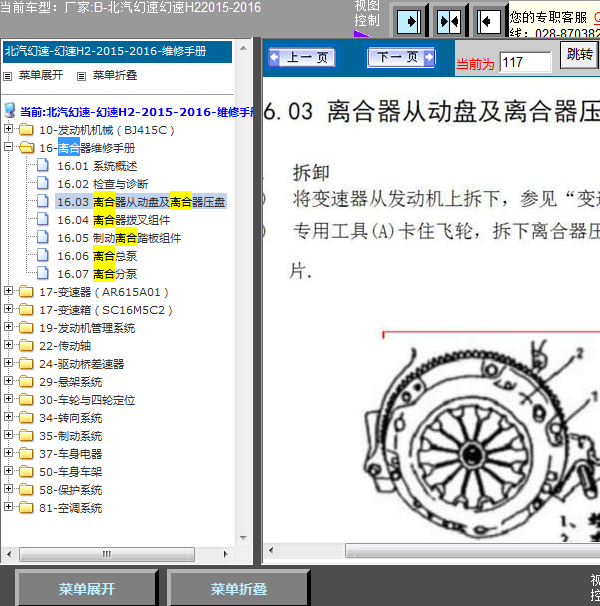Open 16.01 系统概述 page
This screenshot has height=606, width=600.
(x=97, y=166)
